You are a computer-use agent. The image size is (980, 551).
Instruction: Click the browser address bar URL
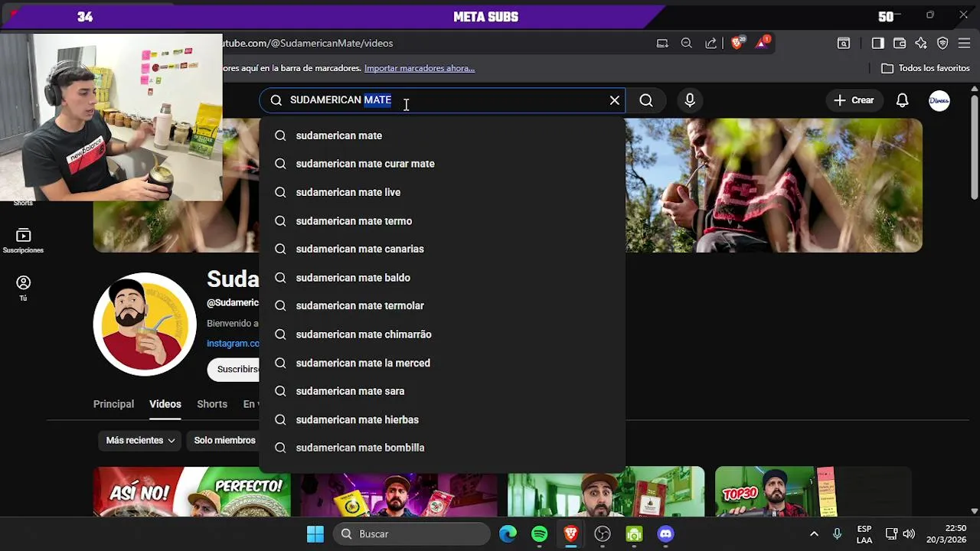[308, 43]
